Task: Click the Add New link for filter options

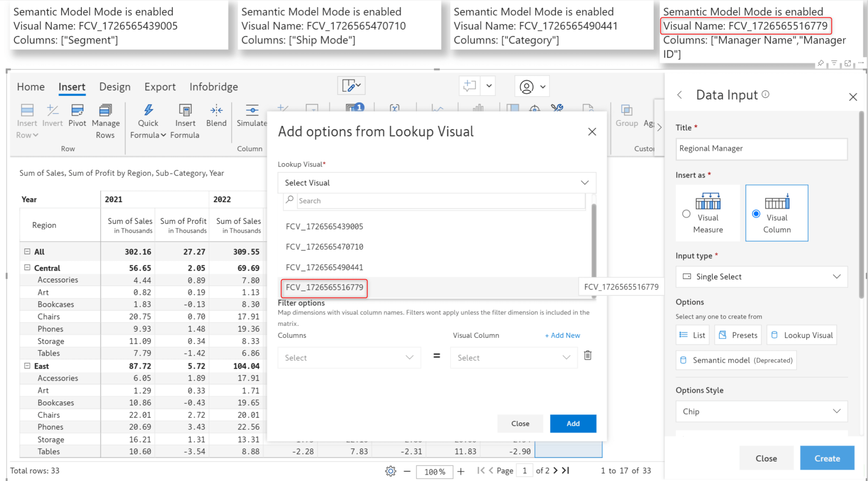Action: 562,335
